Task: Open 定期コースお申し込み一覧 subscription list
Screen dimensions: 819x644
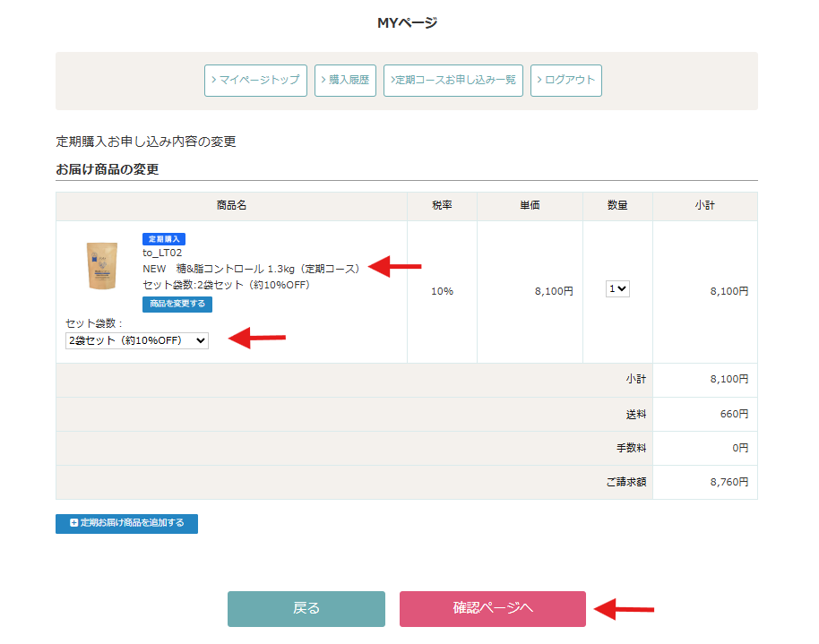Action: click(x=453, y=80)
